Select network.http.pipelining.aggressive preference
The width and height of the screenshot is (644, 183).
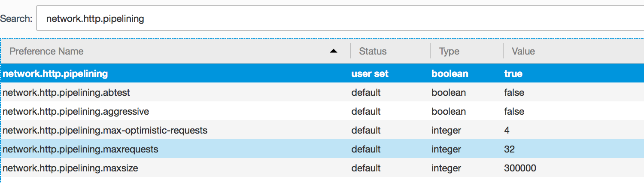76,112
